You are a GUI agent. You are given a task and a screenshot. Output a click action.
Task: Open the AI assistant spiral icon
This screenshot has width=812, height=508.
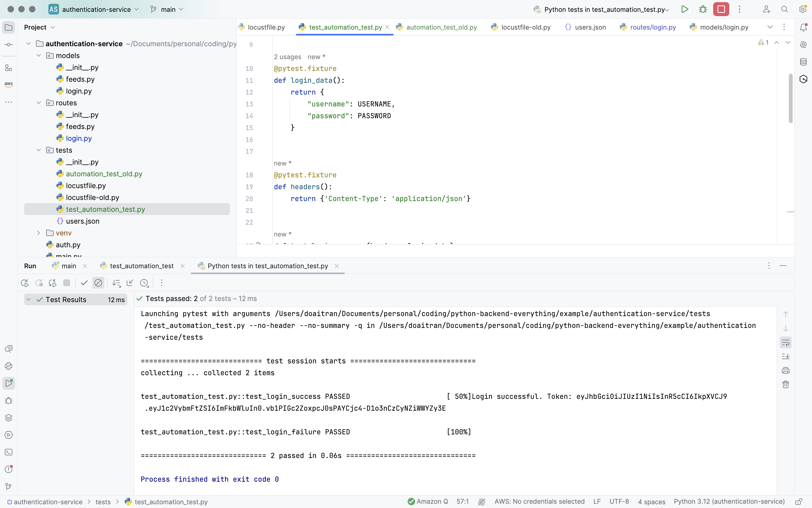[803, 45]
